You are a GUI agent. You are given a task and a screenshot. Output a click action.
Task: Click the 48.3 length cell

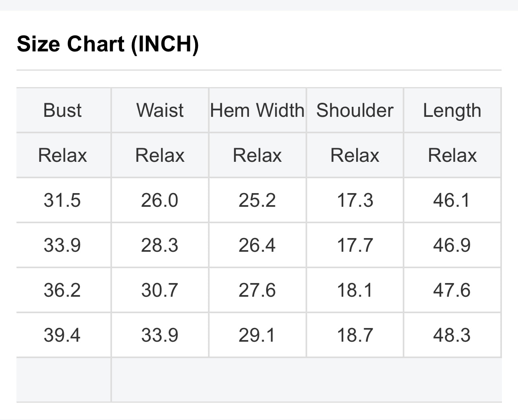451,335
